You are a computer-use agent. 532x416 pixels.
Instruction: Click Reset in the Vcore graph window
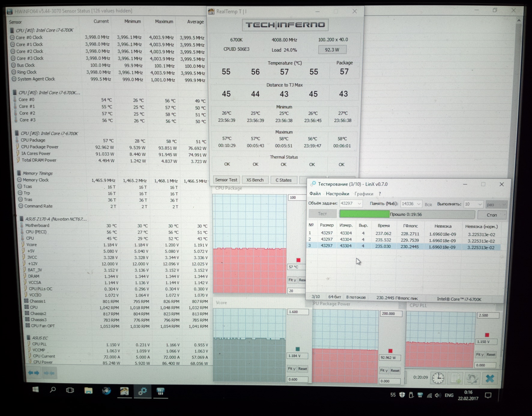pyautogui.click(x=303, y=369)
